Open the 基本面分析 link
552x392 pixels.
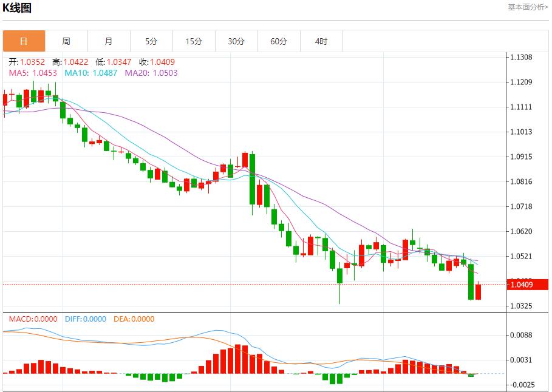click(x=528, y=7)
